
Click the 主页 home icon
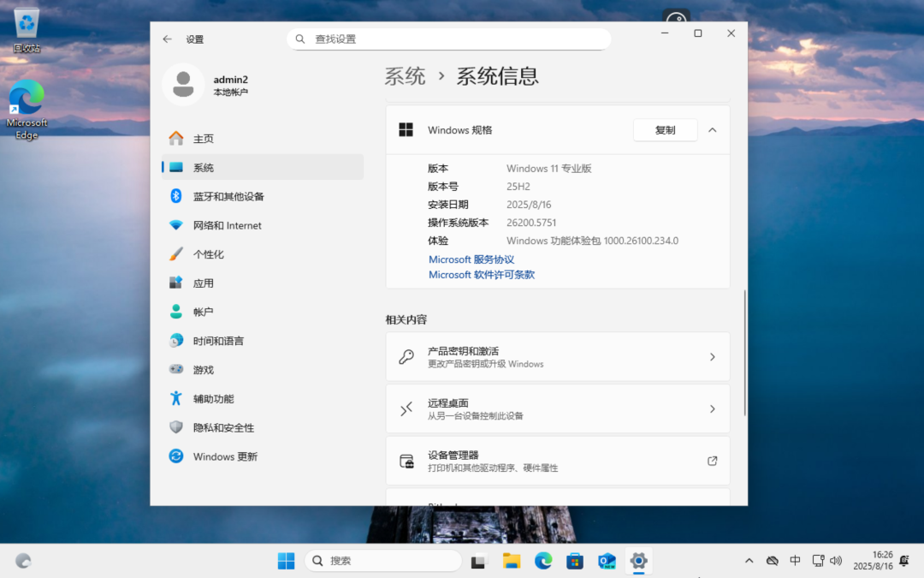click(177, 138)
